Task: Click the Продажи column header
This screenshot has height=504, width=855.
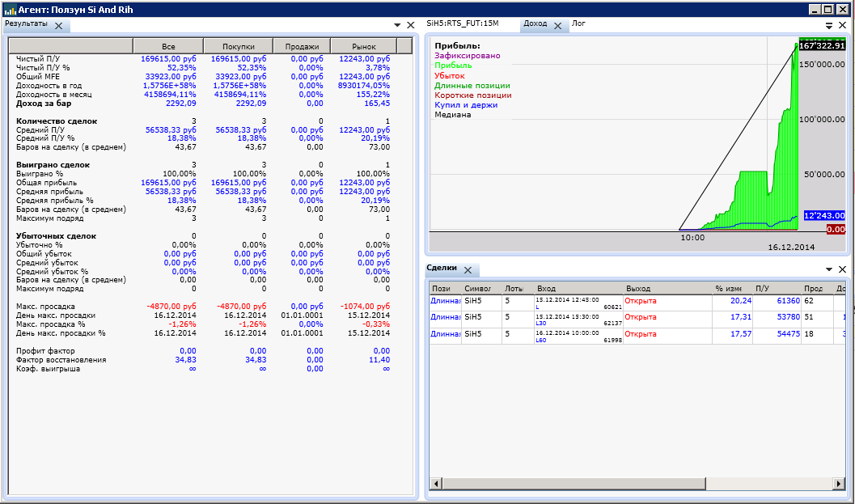Action: coord(301,46)
